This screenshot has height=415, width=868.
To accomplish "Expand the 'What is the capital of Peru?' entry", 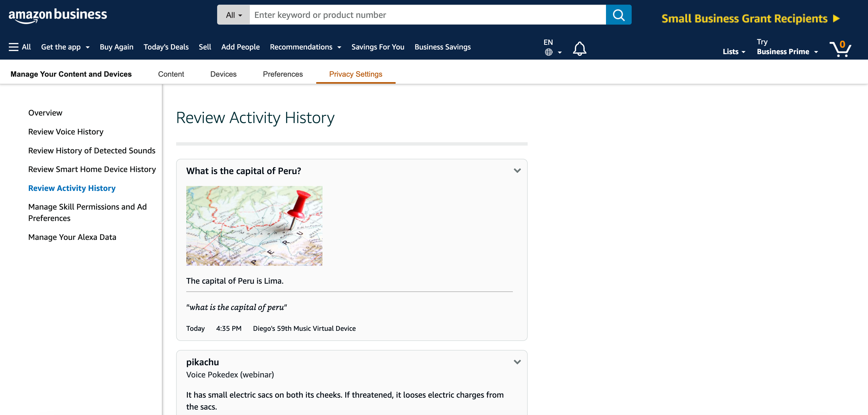I will [x=516, y=170].
